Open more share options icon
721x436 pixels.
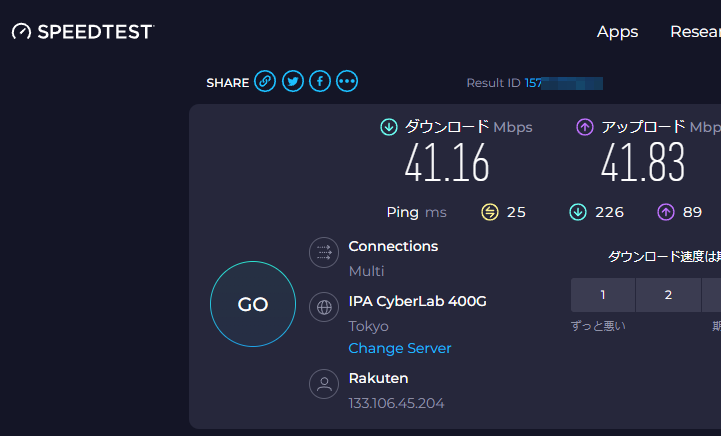347,81
